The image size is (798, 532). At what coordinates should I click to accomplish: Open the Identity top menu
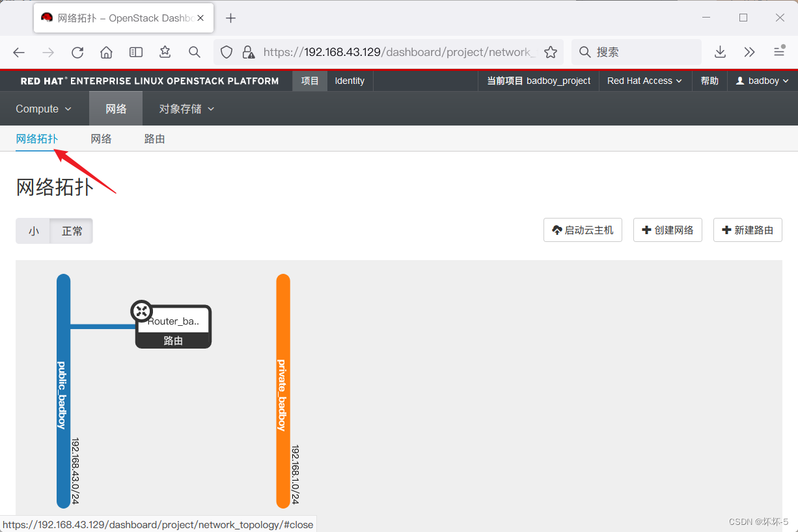click(350, 81)
